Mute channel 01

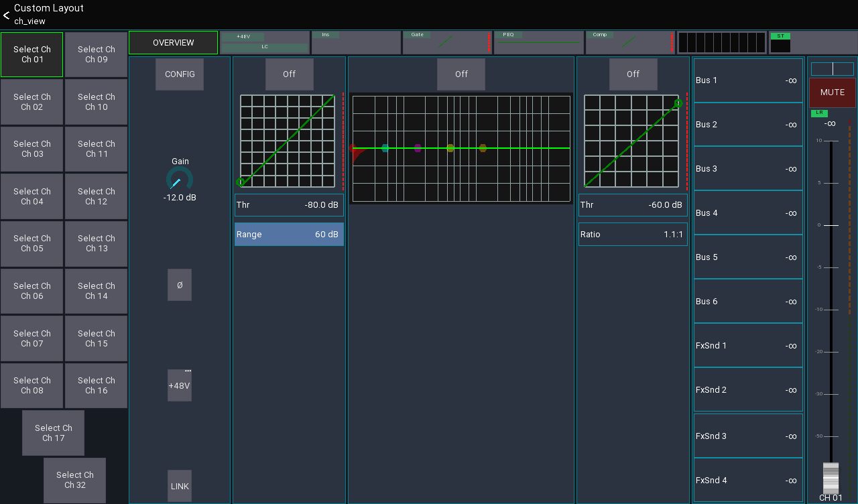point(832,92)
